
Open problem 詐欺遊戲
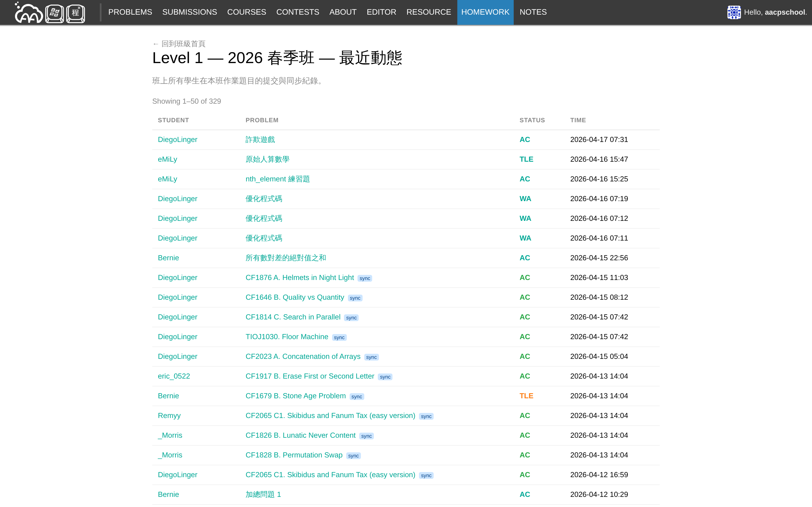coord(260,139)
